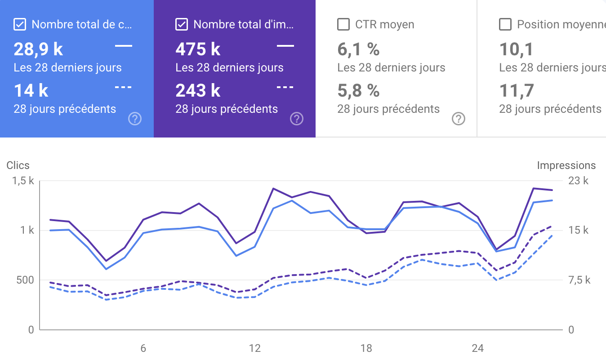Image resolution: width=606 pixels, height=364 pixels.
Task: Click '28 jours précédents' on impressions card
Action: pos(227,109)
